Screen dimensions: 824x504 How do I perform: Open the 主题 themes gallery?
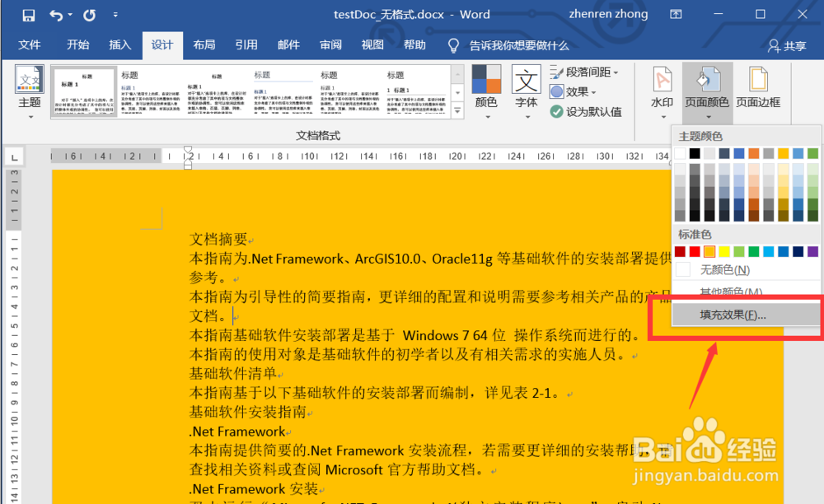pos(30,92)
